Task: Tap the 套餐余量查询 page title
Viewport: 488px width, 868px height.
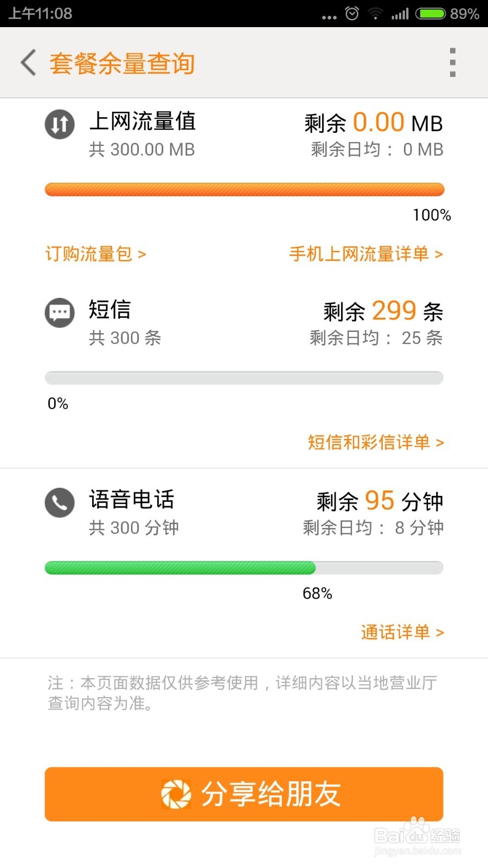Action: pyautogui.click(x=122, y=63)
